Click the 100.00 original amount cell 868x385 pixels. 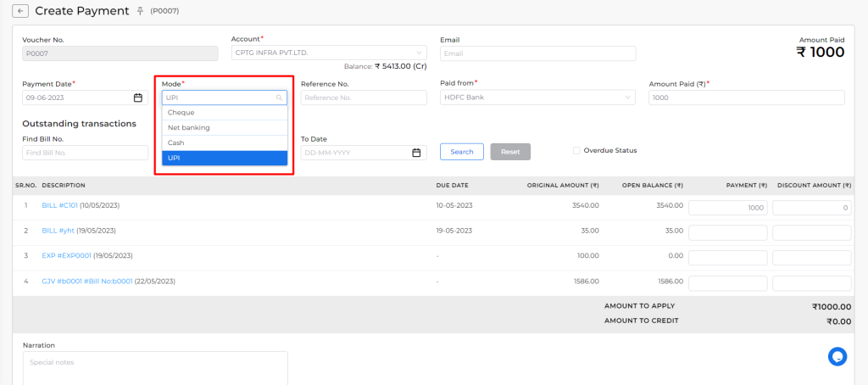(588, 256)
